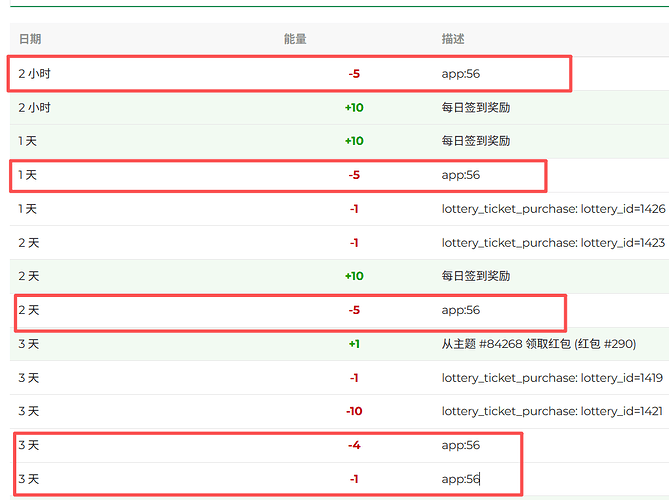Click lottery_ticket_purchase entry with lottery_id=1423

tap(553, 243)
